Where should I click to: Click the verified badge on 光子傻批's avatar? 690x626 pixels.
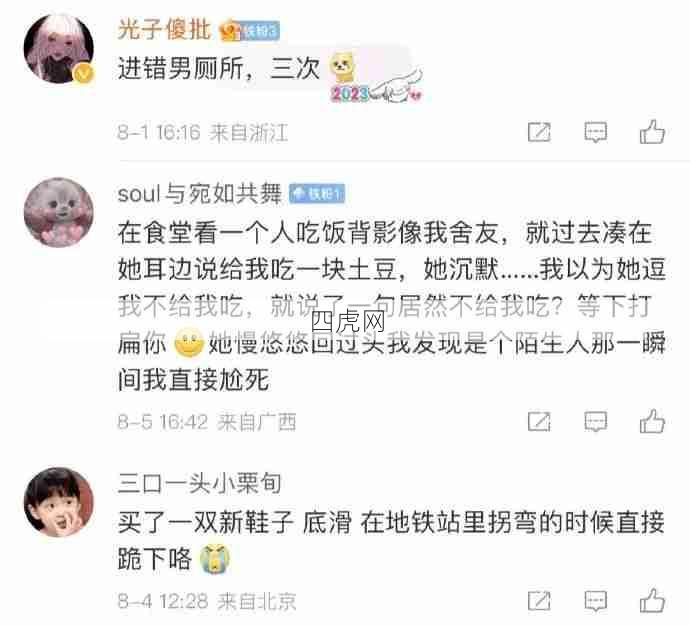84,73
